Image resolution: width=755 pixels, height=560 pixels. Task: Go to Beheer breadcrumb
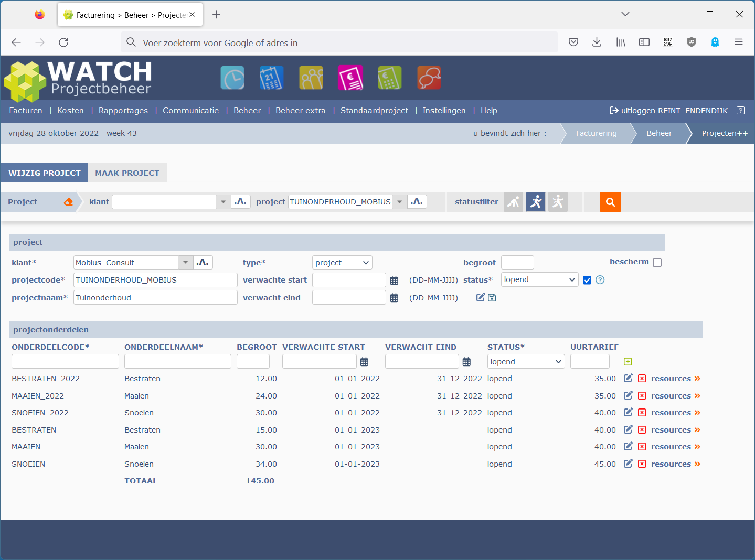click(x=659, y=133)
